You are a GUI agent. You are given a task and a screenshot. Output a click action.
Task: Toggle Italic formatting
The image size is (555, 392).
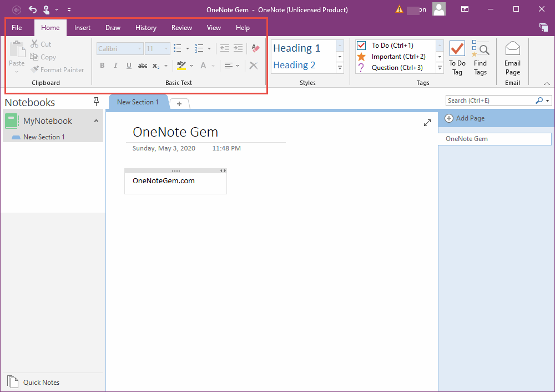(115, 65)
